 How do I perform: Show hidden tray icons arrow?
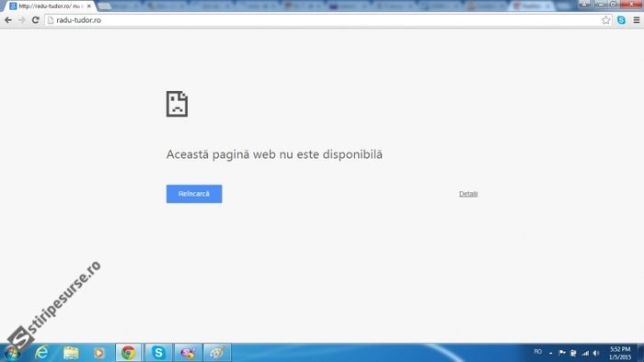coord(551,353)
